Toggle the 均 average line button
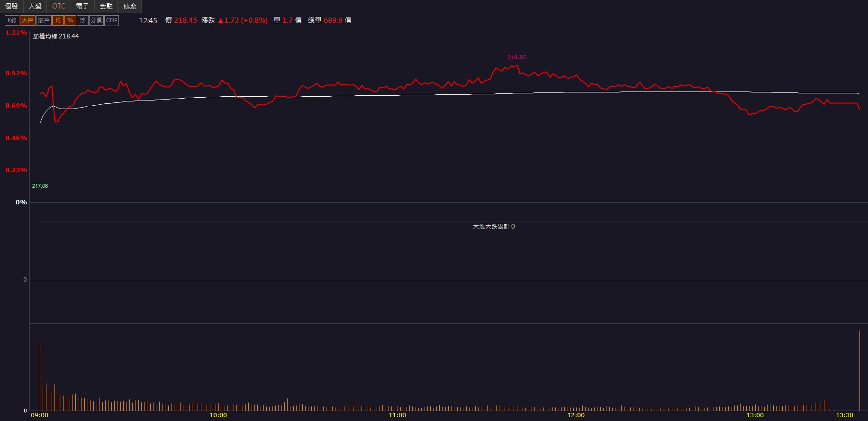Viewport: 868px width, 421px height. click(x=58, y=20)
